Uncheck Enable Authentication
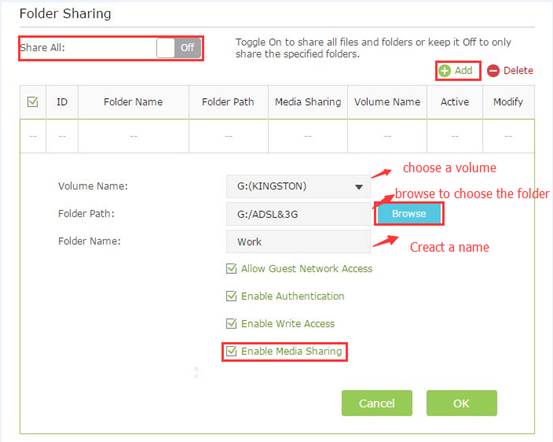553x442 pixels. tap(231, 296)
